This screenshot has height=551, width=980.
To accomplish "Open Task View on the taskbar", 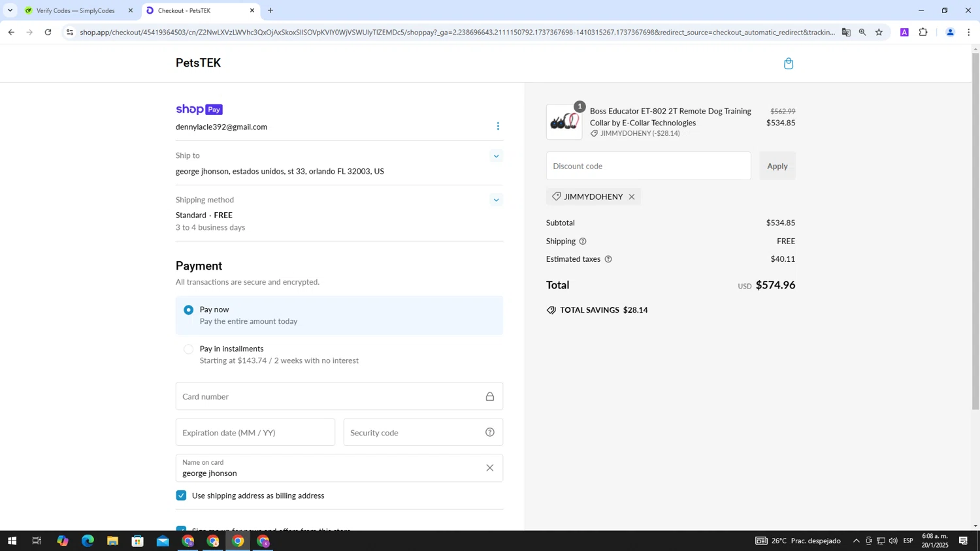I will (x=37, y=541).
